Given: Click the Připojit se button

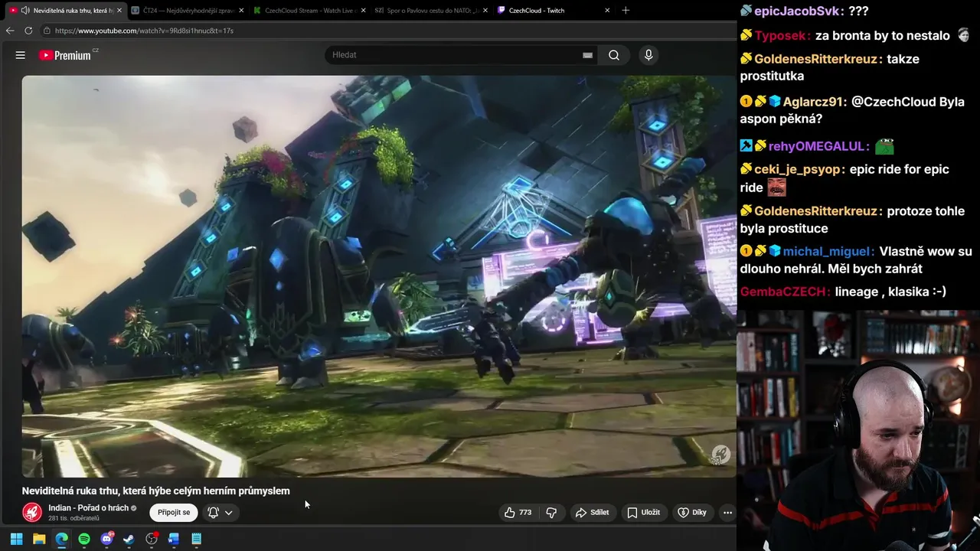Looking at the screenshot, I should (x=174, y=512).
